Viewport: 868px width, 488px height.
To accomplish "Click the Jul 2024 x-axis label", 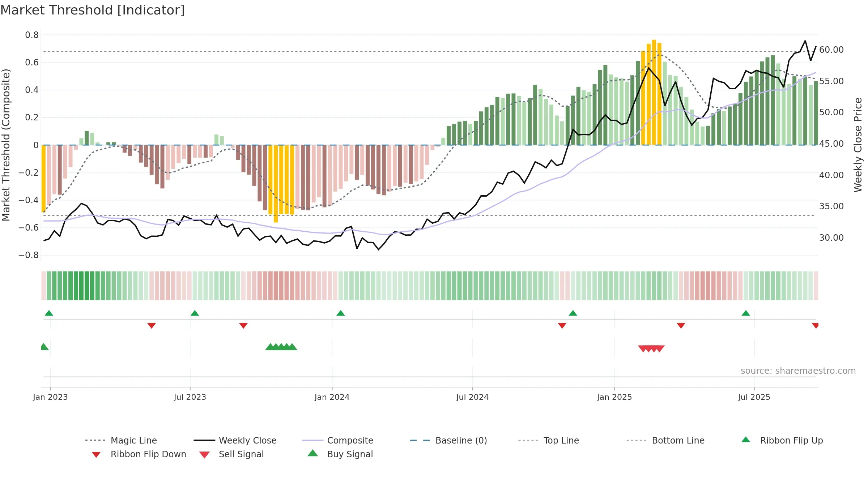I will click(x=472, y=397).
